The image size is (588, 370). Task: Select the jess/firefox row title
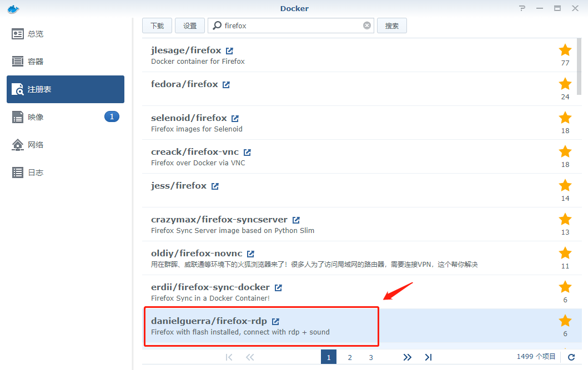[179, 186]
